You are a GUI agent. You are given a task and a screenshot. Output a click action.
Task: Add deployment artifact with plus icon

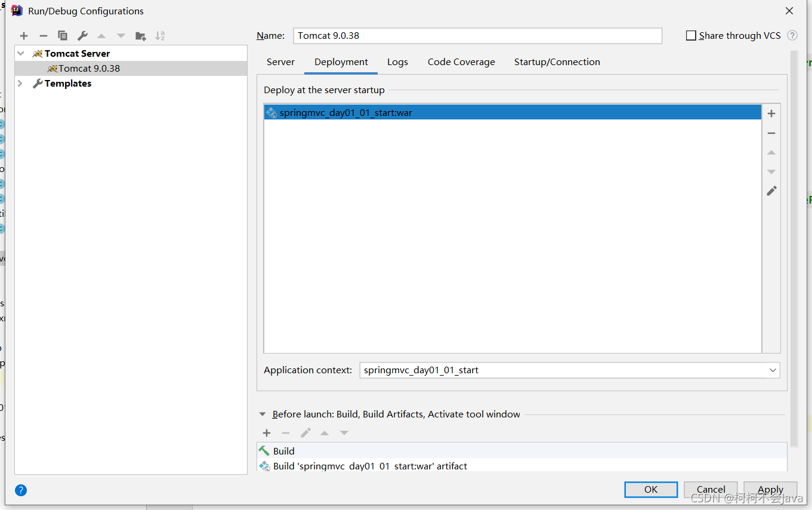771,113
